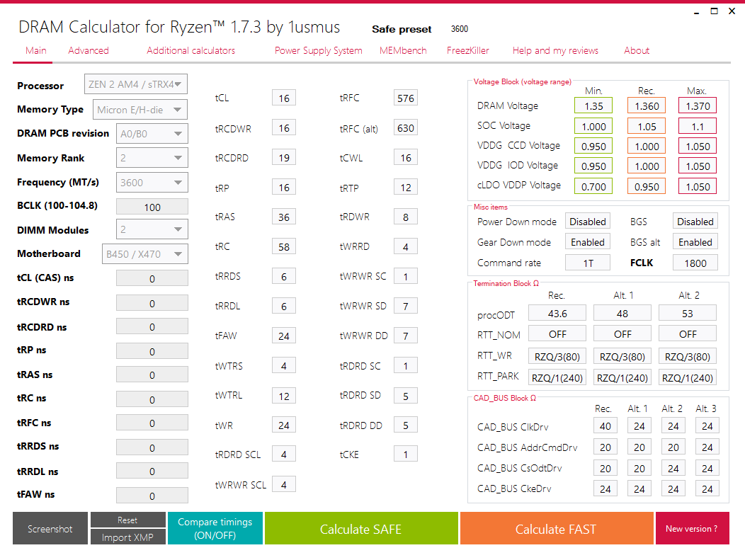745x560 pixels.
Task: Click Command rate 1T value
Action: pyautogui.click(x=588, y=263)
